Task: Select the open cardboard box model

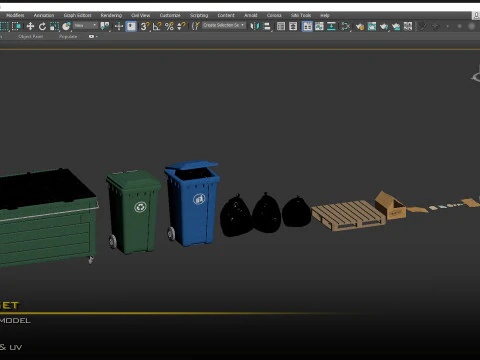Action: (390, 205)
